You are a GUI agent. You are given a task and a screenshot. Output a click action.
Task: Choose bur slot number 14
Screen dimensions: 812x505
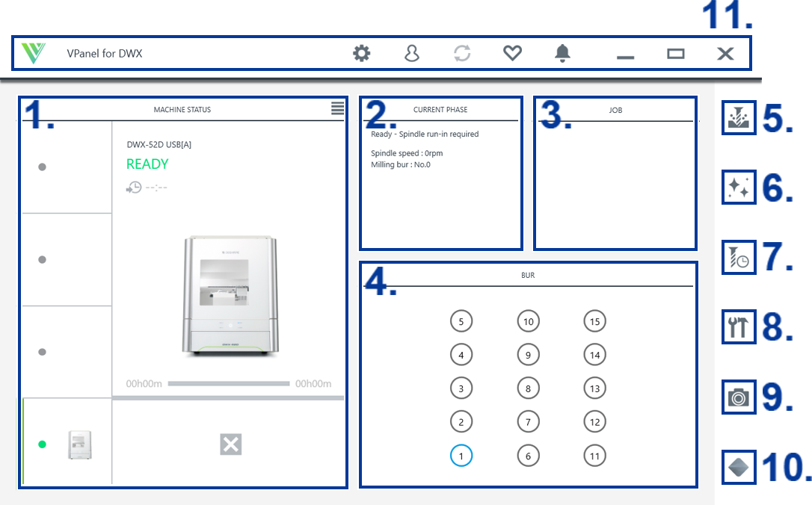(x=594, y=355)
